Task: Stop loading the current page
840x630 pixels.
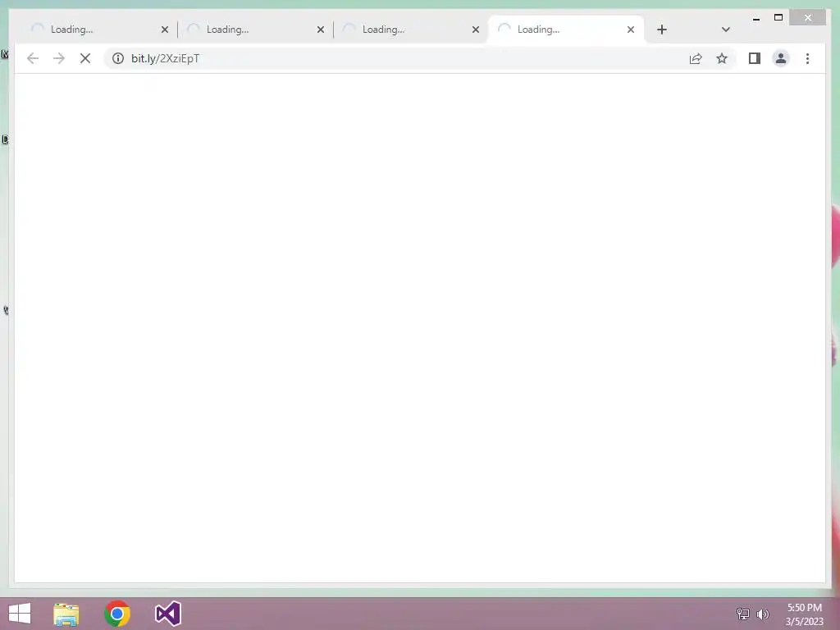Action: coord(85,58)
